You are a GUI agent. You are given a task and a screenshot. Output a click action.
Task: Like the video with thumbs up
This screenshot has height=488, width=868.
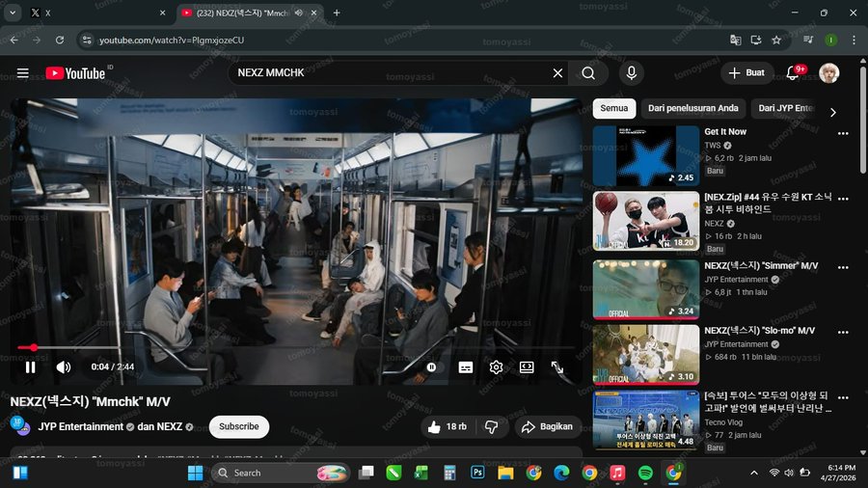(448, 426)
